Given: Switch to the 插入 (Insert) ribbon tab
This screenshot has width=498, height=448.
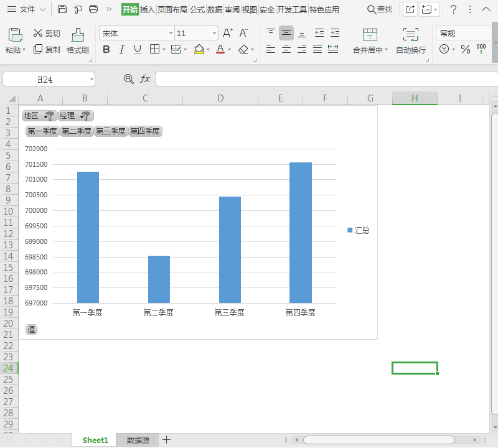Looking at the screenshot, I should click(x=148, y=9).
